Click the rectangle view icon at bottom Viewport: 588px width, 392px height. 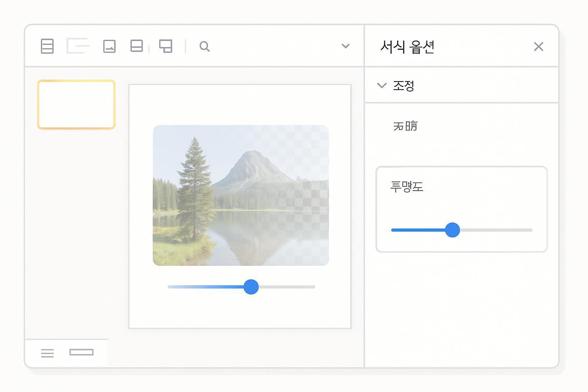(x=82, y=352)
